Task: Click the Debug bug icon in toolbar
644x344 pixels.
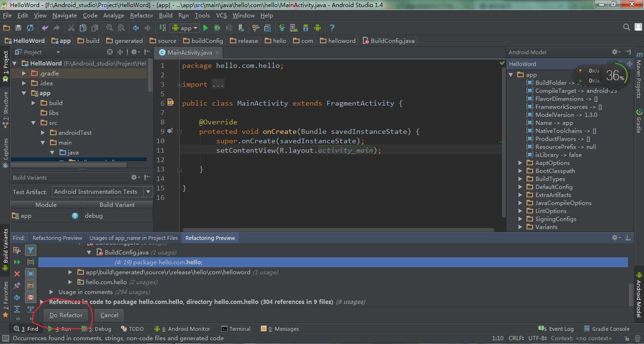Action: 217,28
